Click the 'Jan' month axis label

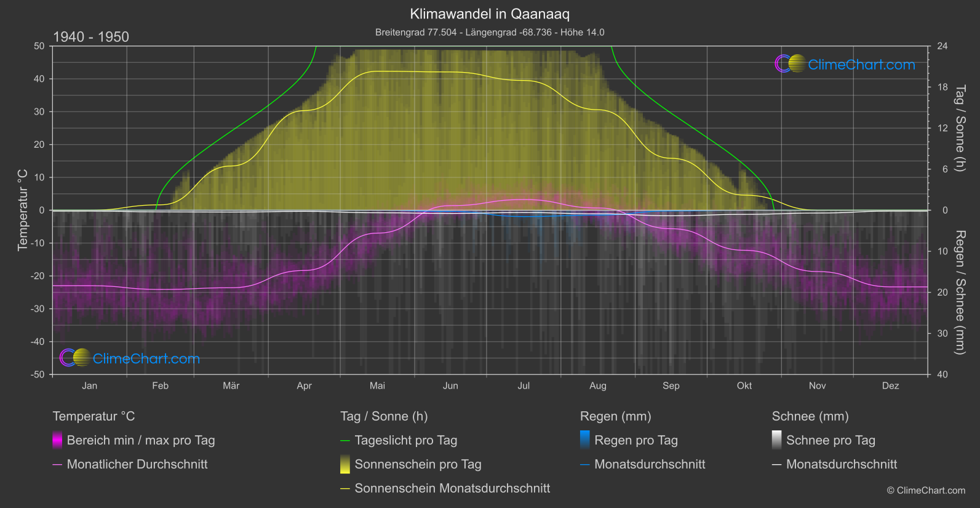[90, 385]
